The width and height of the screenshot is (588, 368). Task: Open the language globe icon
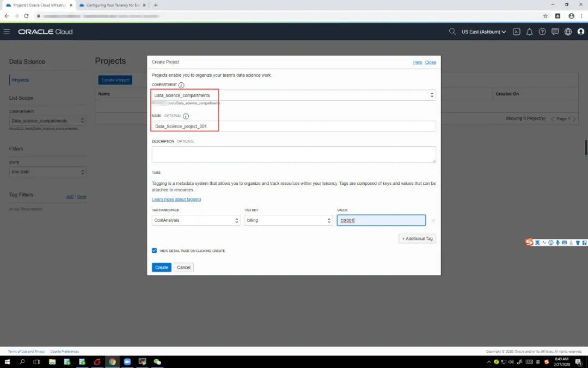(x=568, y=32)
